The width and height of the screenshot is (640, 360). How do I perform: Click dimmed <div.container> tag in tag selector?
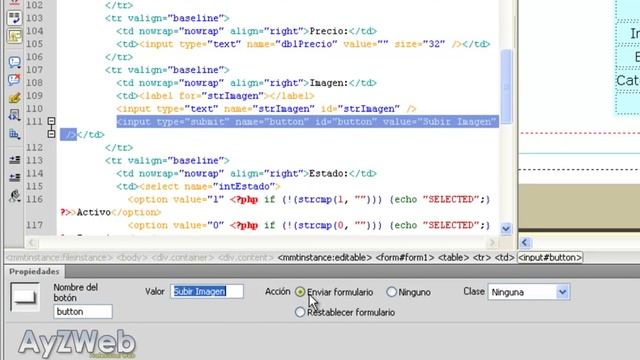point(182,258)
